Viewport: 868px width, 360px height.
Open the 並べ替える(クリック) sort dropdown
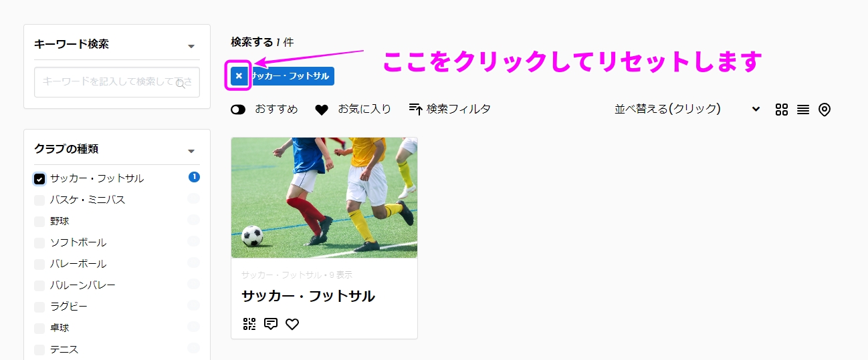687,109
